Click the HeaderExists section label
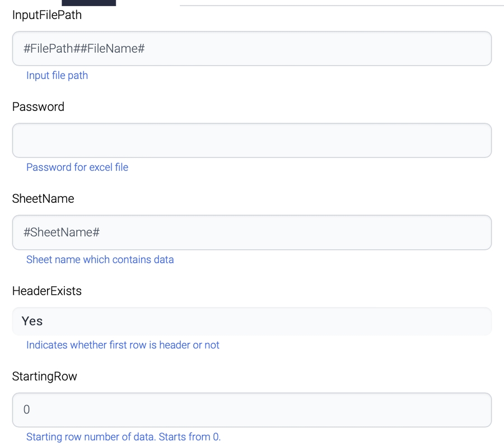The image size is (504, 446). [x=47, y=291]
